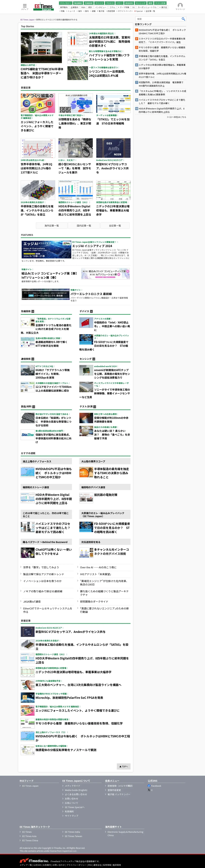Viewport: 205px width, 868px height.
Task: Open テクノロジー category tab
Action: (66, 3)
